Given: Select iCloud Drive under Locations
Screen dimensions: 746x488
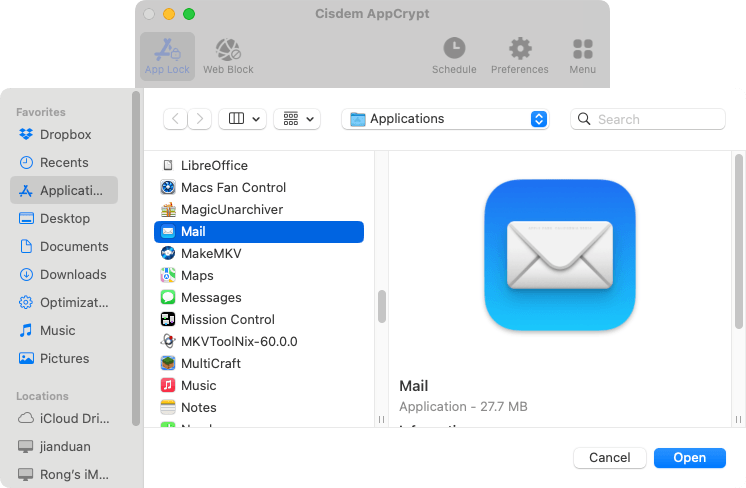Looking at the screenshot, I should tap(64, 419).
